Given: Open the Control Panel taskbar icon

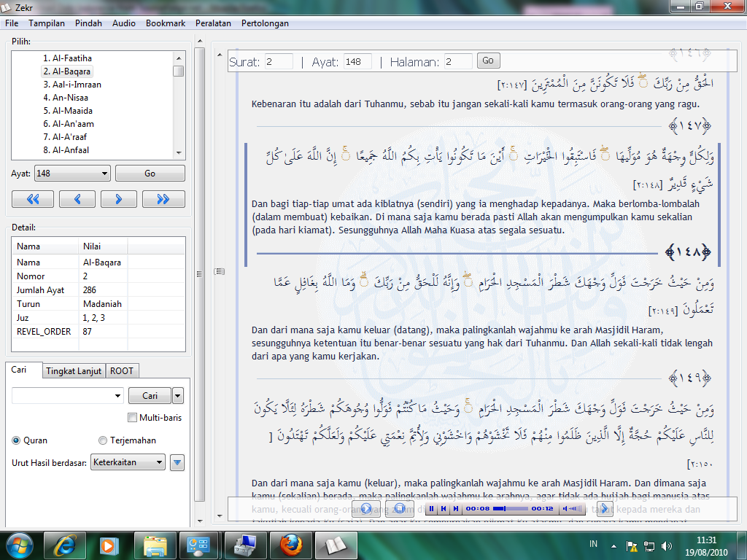Looking at the screenshot, I should pyautogui.click(x=199, y=545).
